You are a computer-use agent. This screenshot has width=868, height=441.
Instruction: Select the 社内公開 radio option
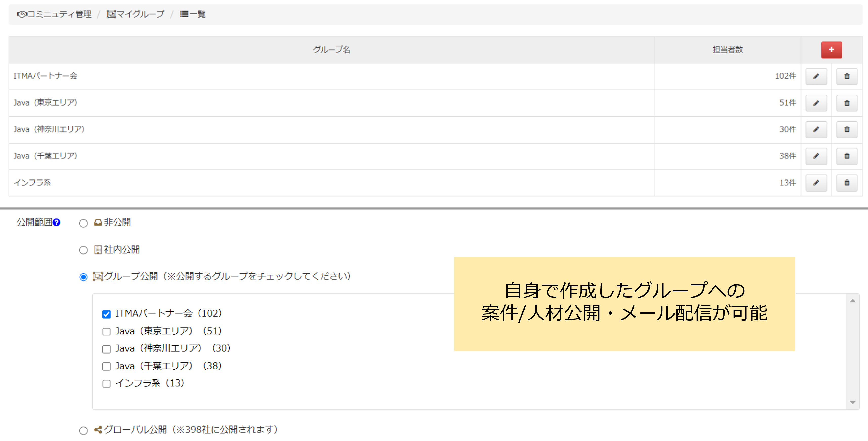click(x=83, y=250)
